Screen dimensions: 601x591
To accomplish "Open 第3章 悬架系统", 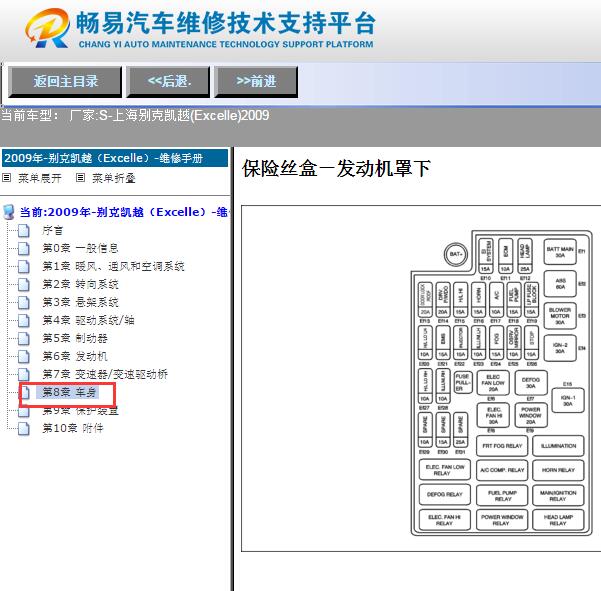I will tap(80, 302).
